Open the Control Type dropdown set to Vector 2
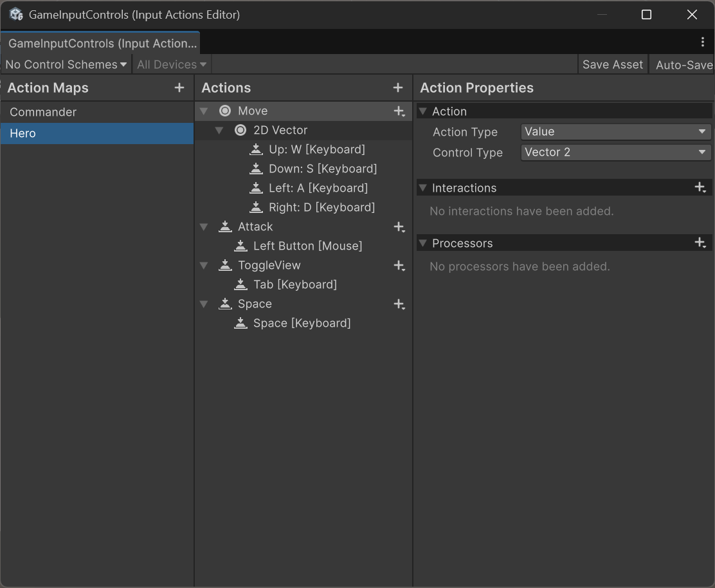715x588 pixels. pyautogui.click(x=615, y=152)
